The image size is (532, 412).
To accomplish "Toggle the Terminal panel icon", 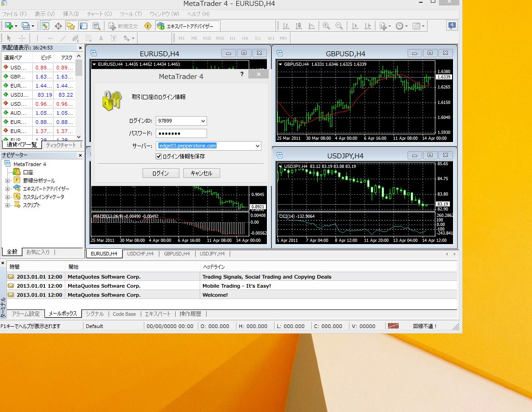I will (x=83, y=26).
